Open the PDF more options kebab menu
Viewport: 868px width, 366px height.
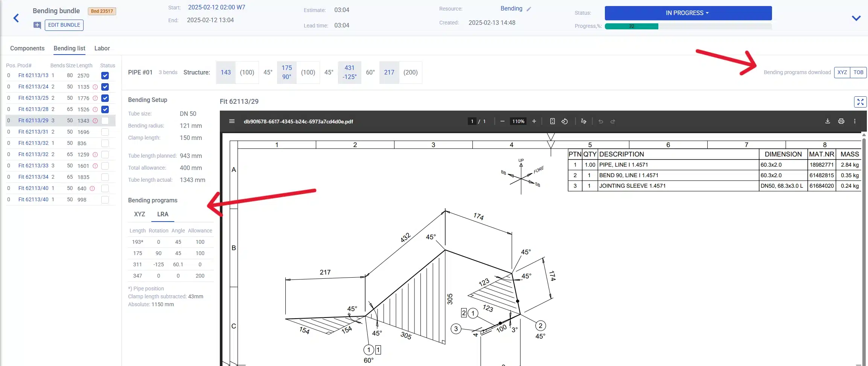(854, 121)
